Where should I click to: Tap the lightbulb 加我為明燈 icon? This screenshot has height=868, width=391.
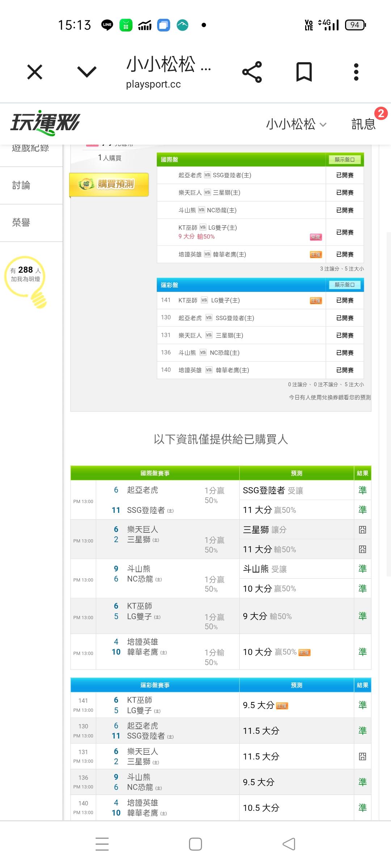point(26,280)
